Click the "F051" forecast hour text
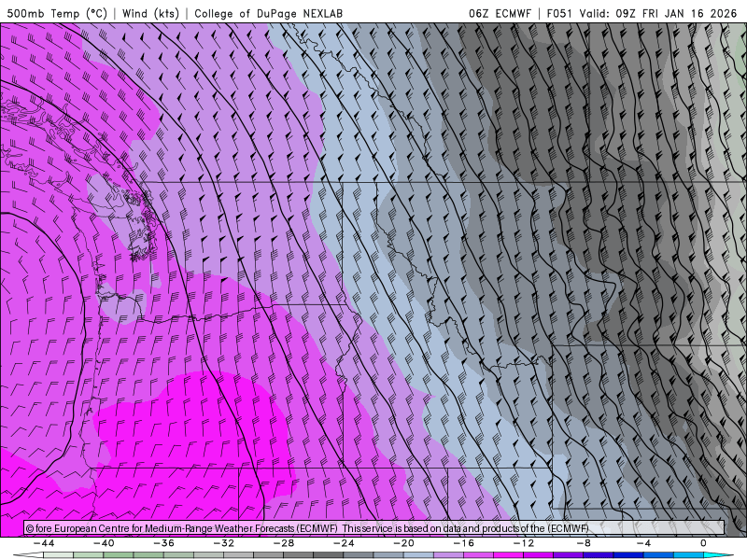747x560 pixels. [559, 13]
